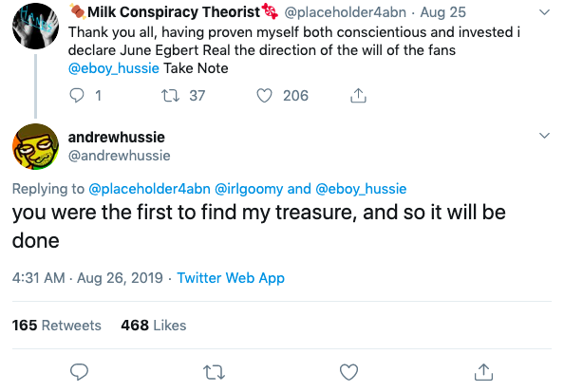This screenshot has height=392, width=564.
Task: View the list of 468 Likes
Action: (154, 326)
